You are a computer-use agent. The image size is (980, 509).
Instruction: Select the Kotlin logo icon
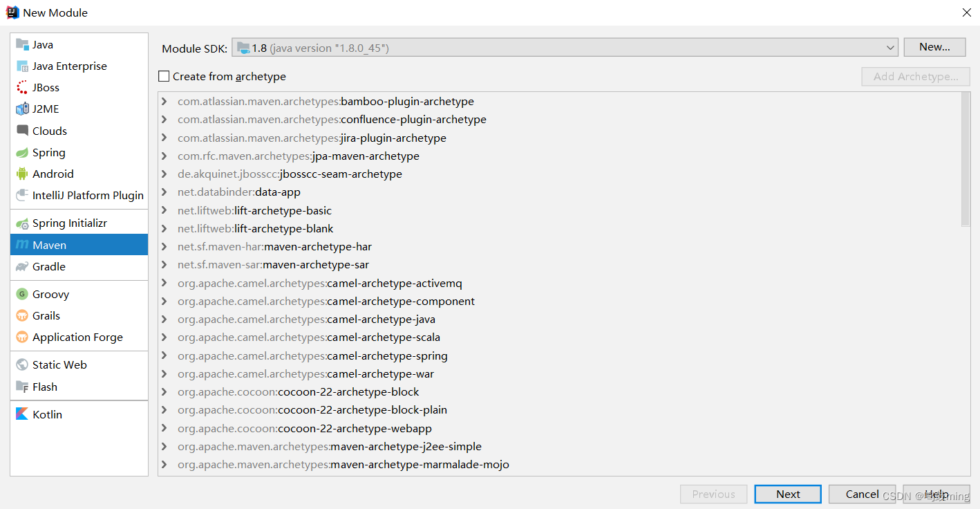pyautogui.click(x=22, y=415)
